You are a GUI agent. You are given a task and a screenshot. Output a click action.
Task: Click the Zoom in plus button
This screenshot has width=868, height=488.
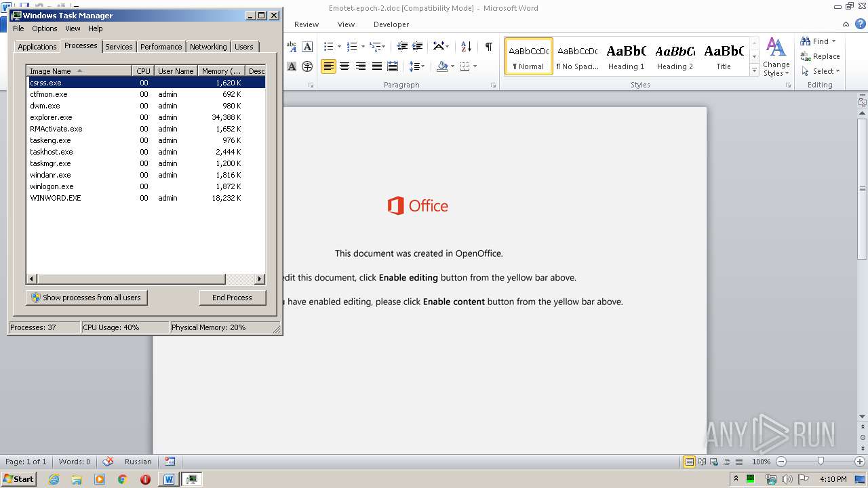click(x=859, y=462)
